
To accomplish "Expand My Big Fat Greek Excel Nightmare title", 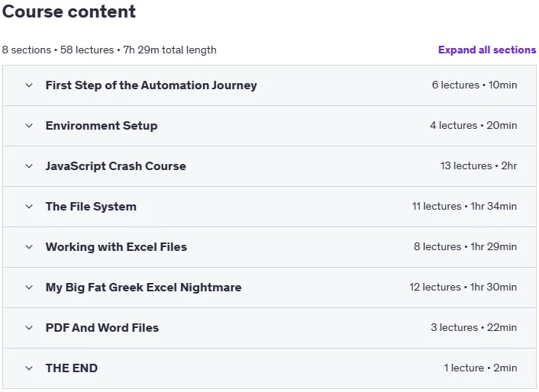I will pyautogui.click(x=144, y=288).
